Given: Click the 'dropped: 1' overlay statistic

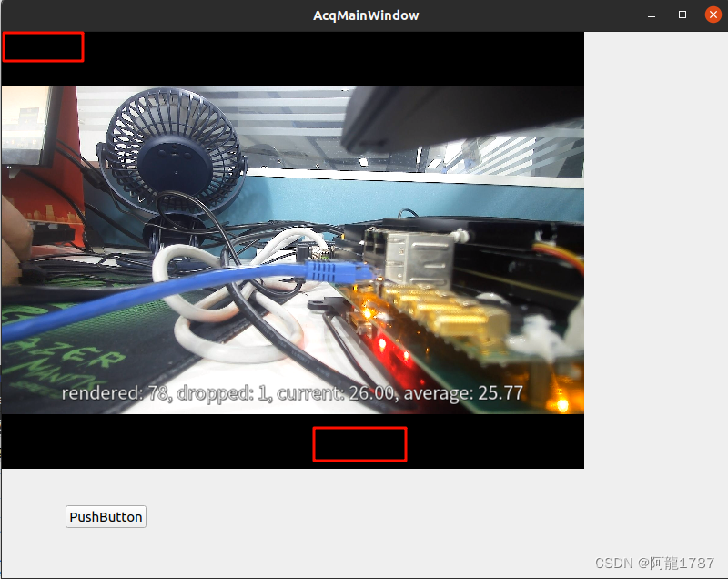Looking at the screenshot, I should pyautogui.click(x=223, y=393).
